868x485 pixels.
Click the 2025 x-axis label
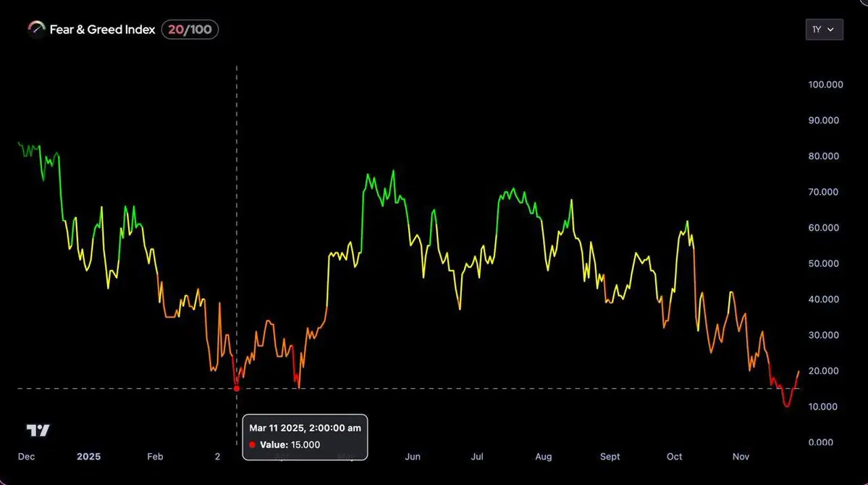pyautogui.click(x=88, y=457)
